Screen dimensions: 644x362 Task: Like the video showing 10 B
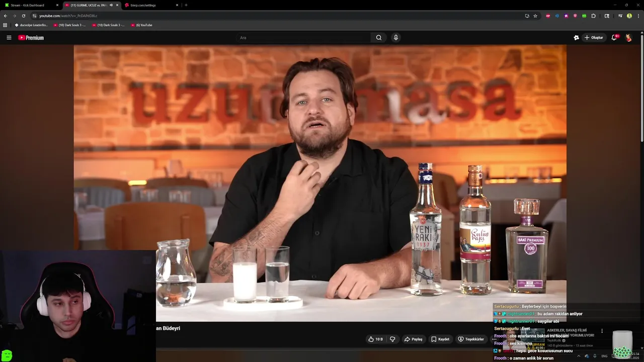coord(375,339)
